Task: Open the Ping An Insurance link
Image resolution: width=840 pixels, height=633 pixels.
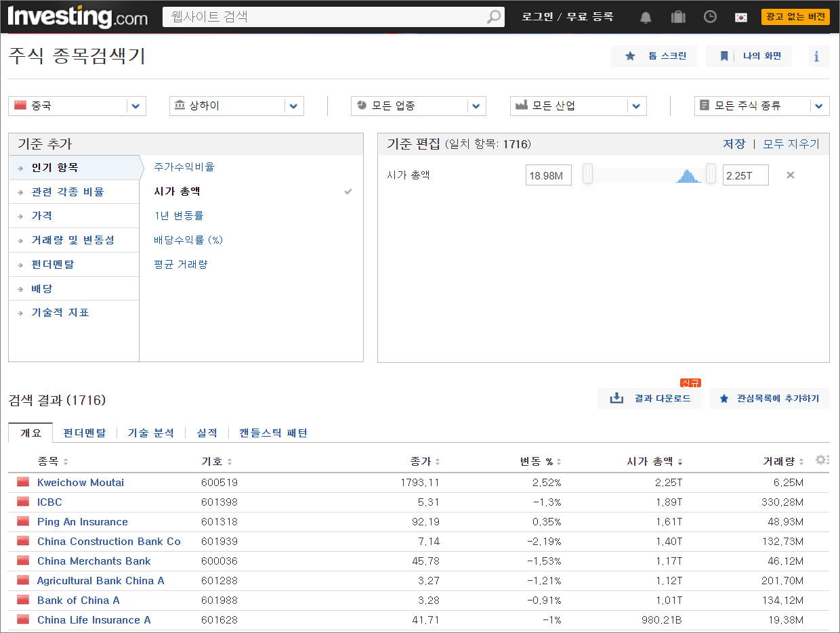Action: pos(83,521)
